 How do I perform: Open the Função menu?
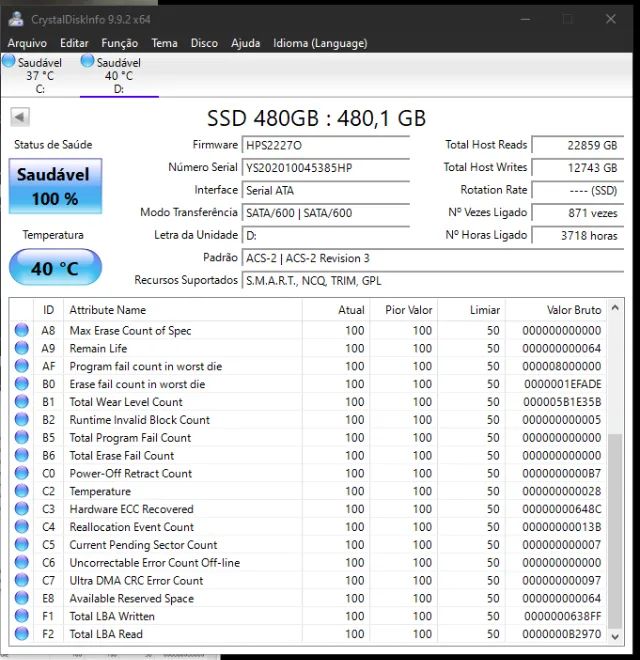[x=120, y=43]
